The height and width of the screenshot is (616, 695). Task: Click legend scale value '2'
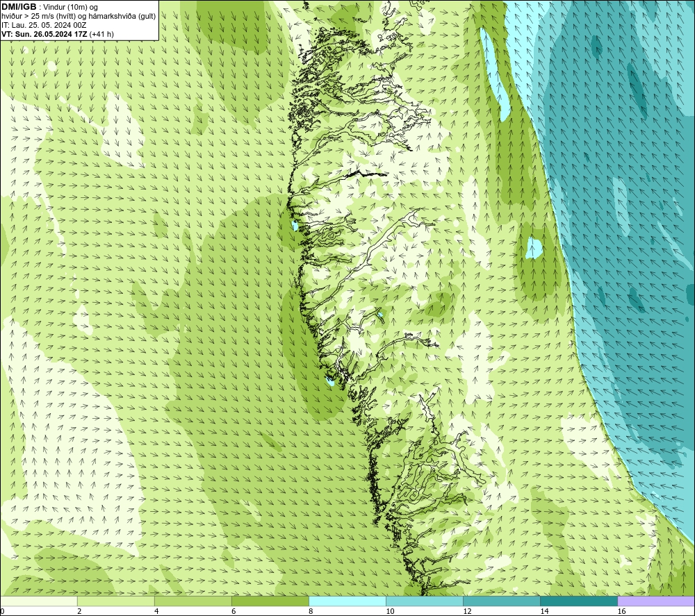click(79, 612)
